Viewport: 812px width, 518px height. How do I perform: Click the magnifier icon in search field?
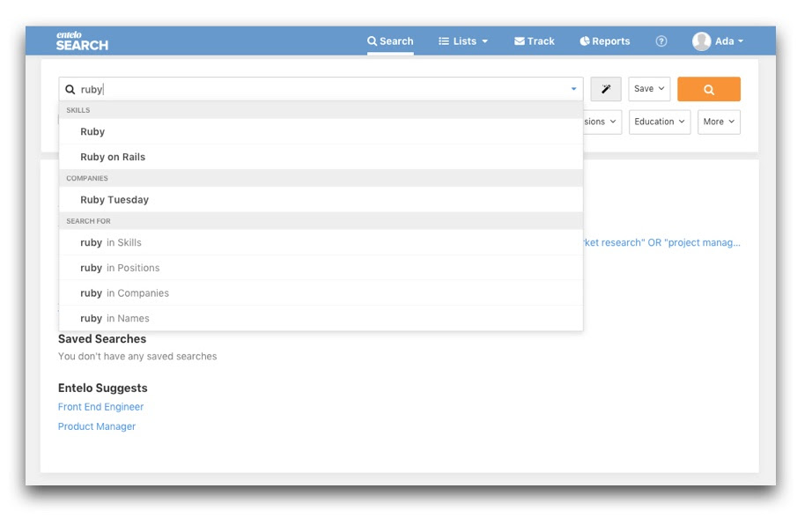(70, 89)
